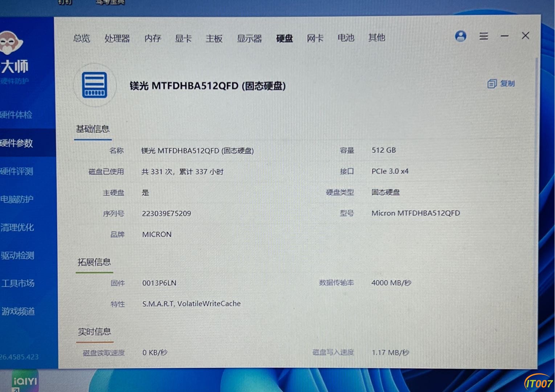This screenshot has height=392, width=555.
Task: Open 硬件体检 in the sidebar
Action: tap(16, 115)
